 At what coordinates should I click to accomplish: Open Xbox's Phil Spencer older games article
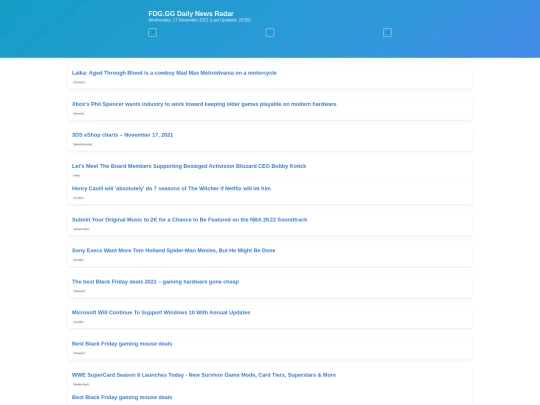[x=204, y=104]
